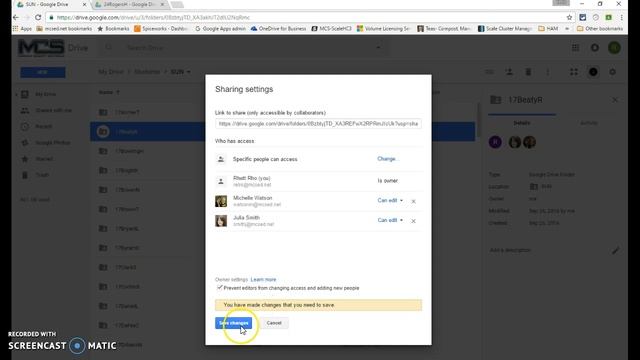The height and width of the screenshot is (360, 640).
Task: Select the link to share field
Action: tap(318, 123)
